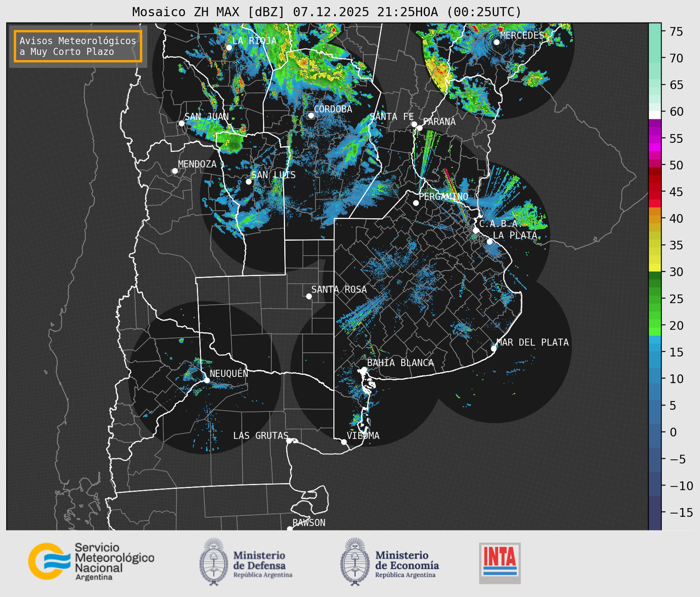Click the Ministerio de Economía emblem
This screenshot has width=700, height=597.
pos(355,562)
